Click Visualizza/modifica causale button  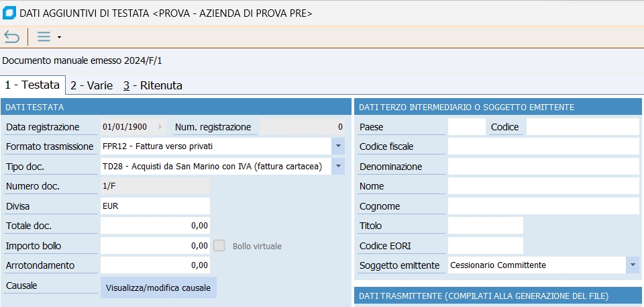tap(158, 288)
